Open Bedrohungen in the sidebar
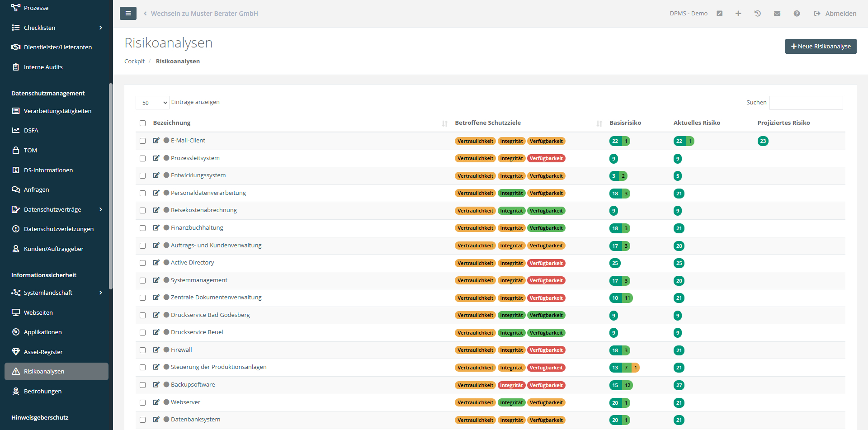Screen dimensions: 868x430 [x=42, y=391]
